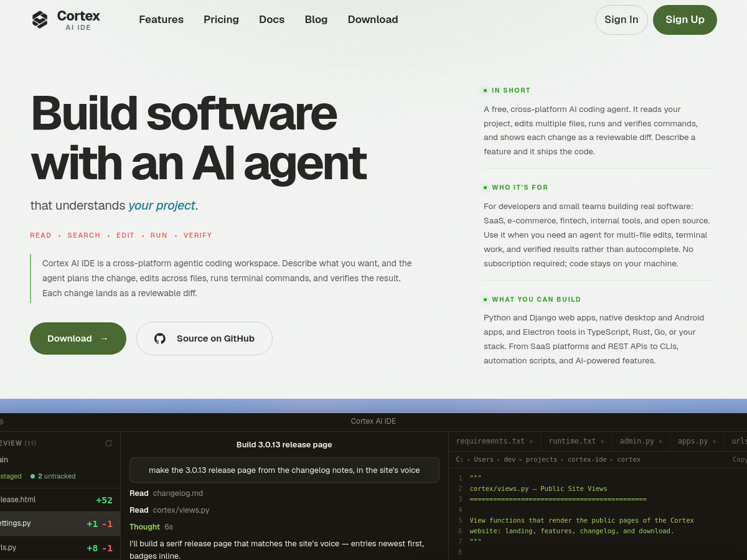Click the Cortex cube logo icon

click(40, 20)
